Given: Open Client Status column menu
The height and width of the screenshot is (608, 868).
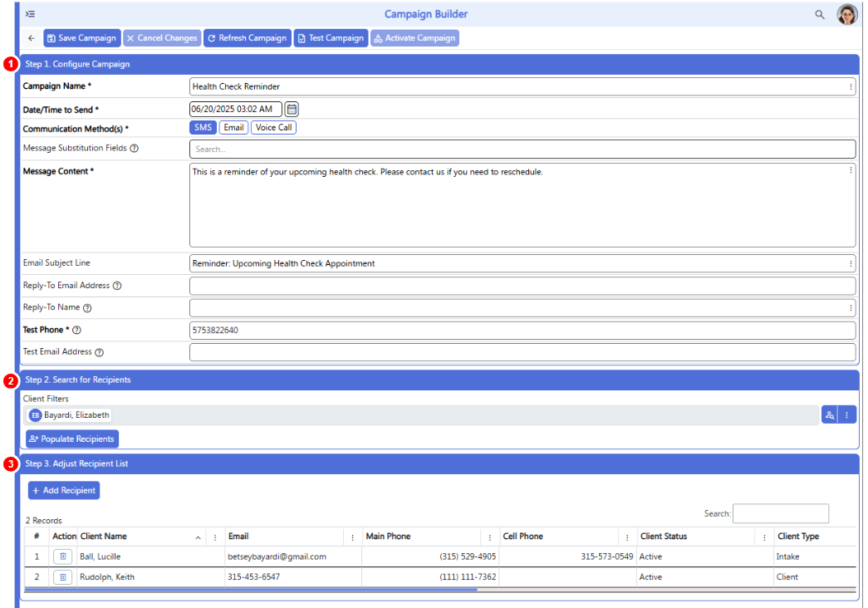Looking at the screenshot, I should [764, 537].
